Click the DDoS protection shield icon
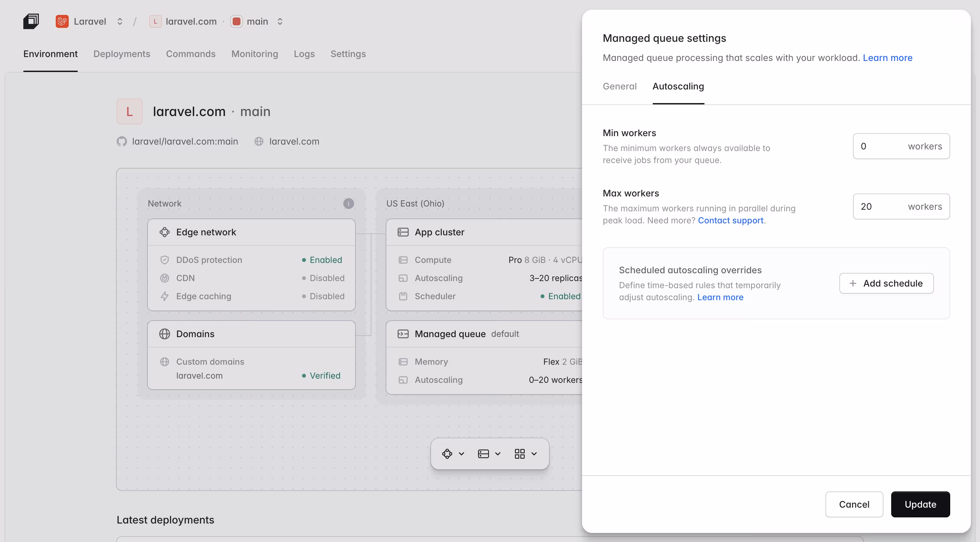 point(164,260)
